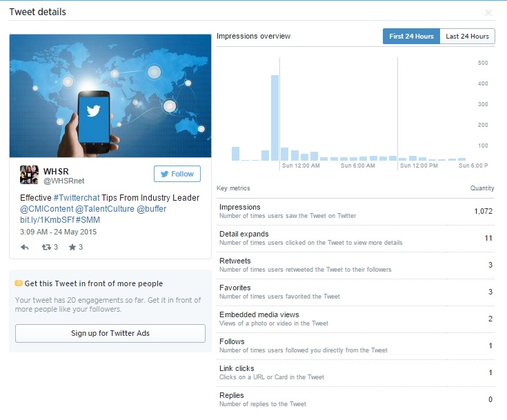Click the tweet timestamp 3:09 AM - 24 May 2015
The height and width of the screenshot is (420, 507).
pyautogui.click(x=58, y=232)
